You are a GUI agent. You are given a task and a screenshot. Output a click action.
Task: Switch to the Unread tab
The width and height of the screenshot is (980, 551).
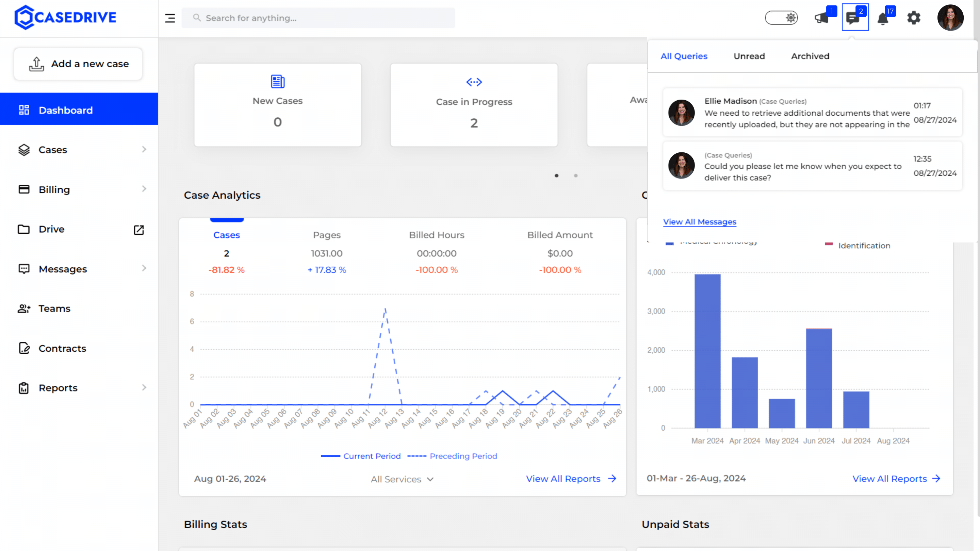(749, 56)
